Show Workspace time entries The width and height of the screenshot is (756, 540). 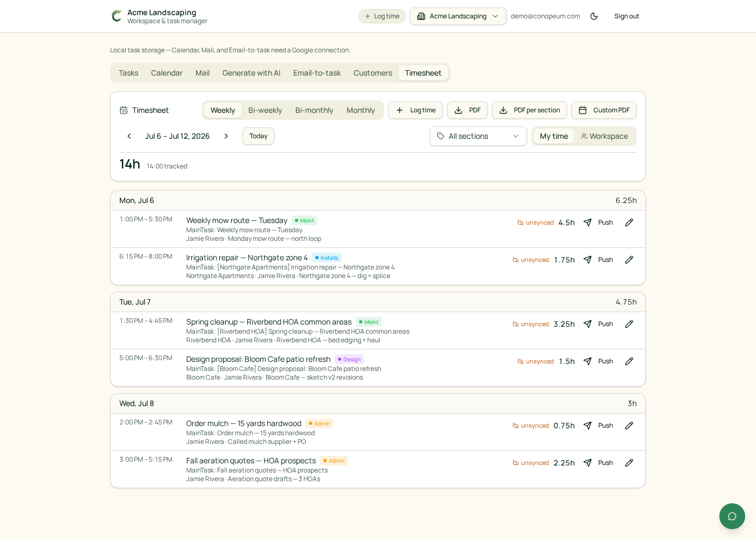(605, 136)
